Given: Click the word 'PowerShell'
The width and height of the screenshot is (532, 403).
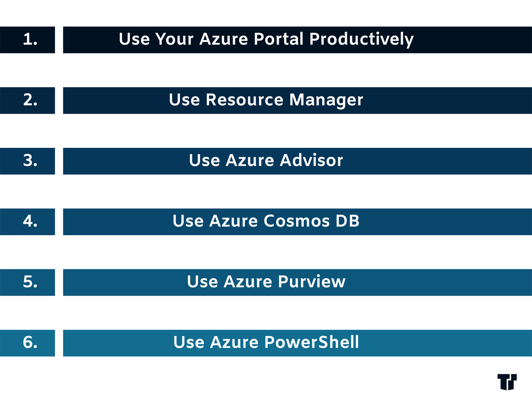Looking at the screenshot, I should tap(311, 342).
